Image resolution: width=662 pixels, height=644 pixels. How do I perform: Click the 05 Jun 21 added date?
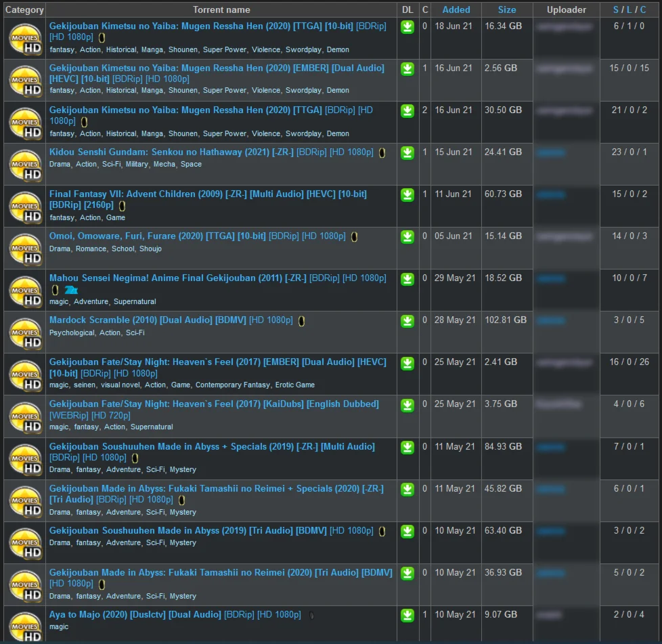coord(453,236)
